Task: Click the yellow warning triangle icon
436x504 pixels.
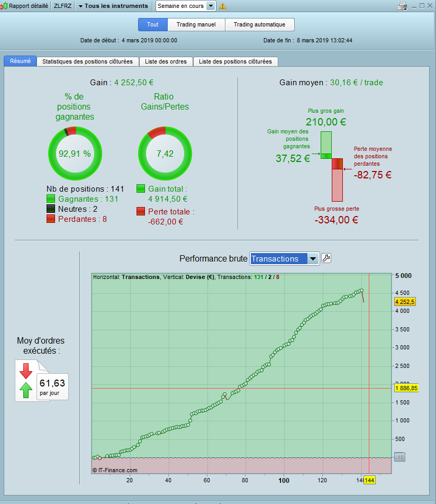Action: 223,6
